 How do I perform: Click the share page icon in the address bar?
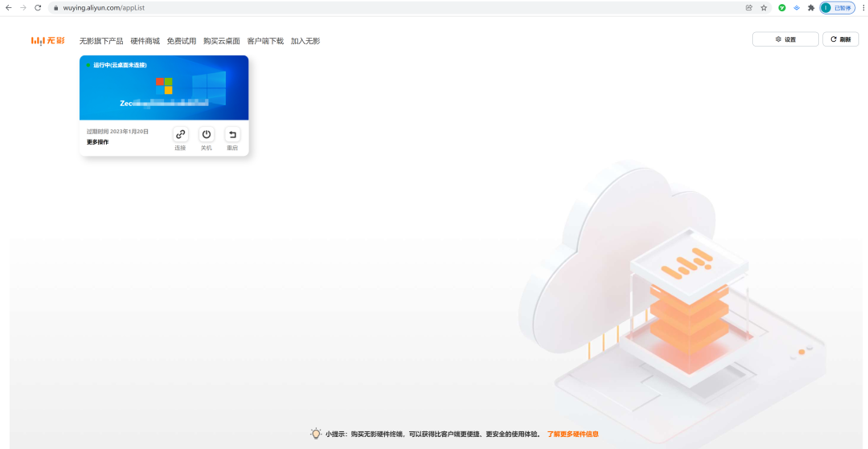(x=749, y=8)
